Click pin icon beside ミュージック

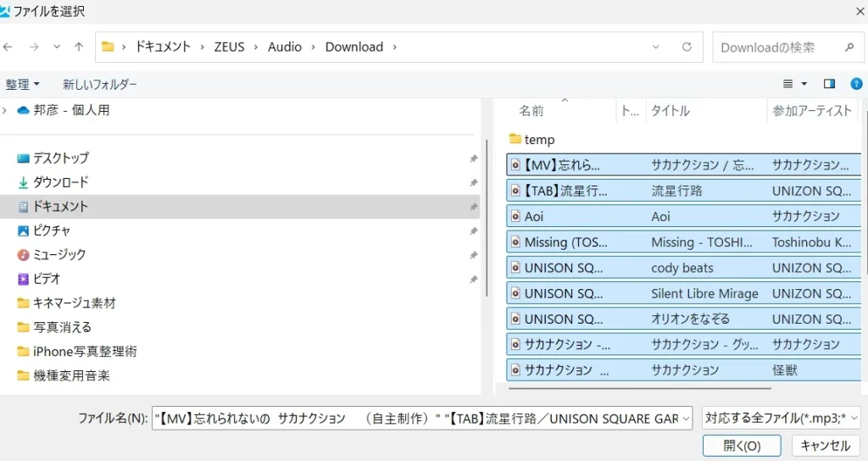(473, 255)
